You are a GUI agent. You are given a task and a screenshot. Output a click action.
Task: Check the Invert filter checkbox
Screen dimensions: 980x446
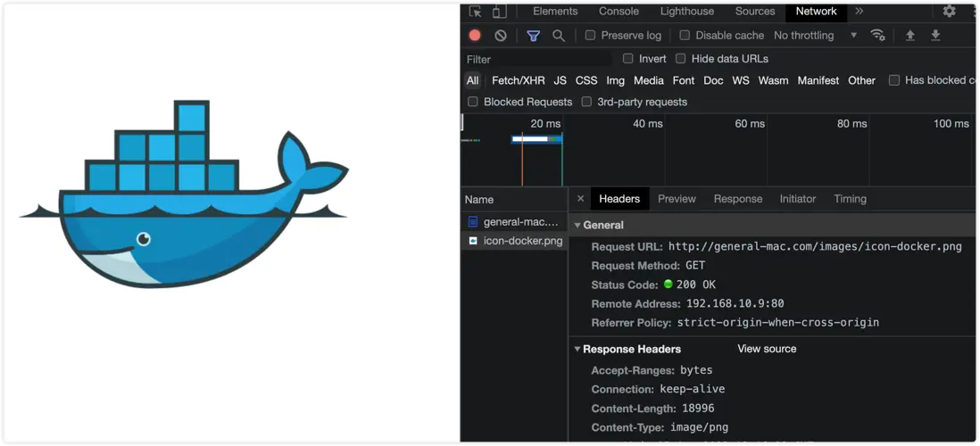(x=628, y=59)
